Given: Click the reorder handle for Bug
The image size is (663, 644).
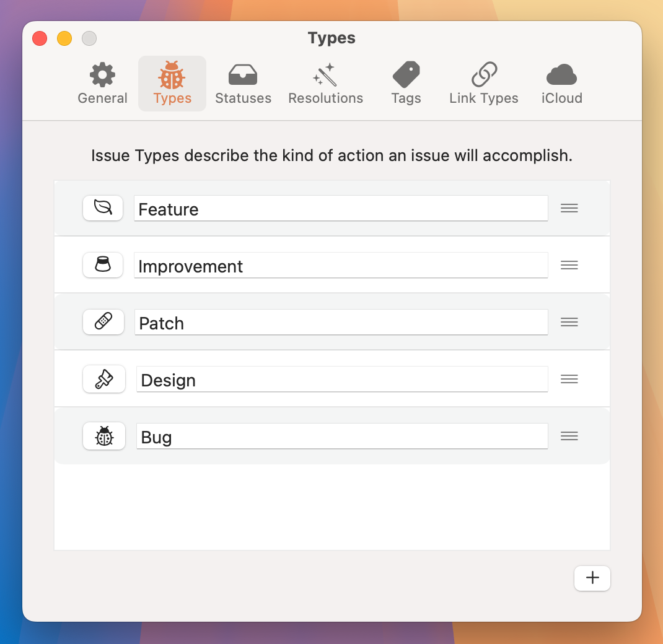Looking at the screenshot, I should (569, 436).
